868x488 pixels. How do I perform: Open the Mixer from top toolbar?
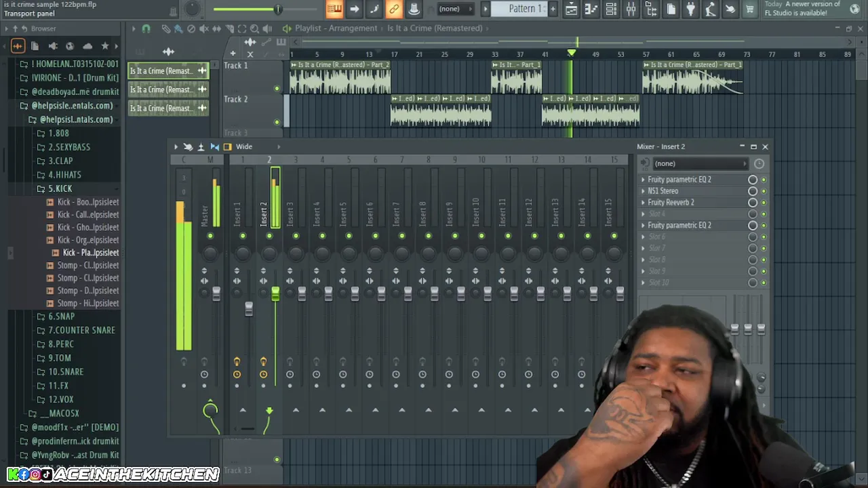[631, 9]
